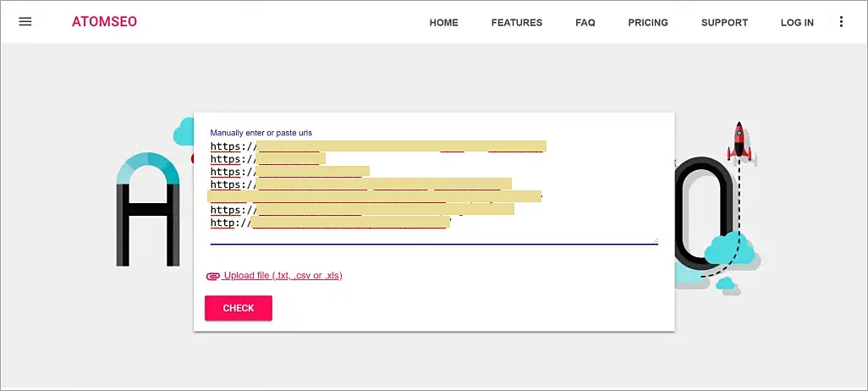Click the 'Manually enter or paste urls' label
This screenshot has height=391, width=868.
point(261,133)
